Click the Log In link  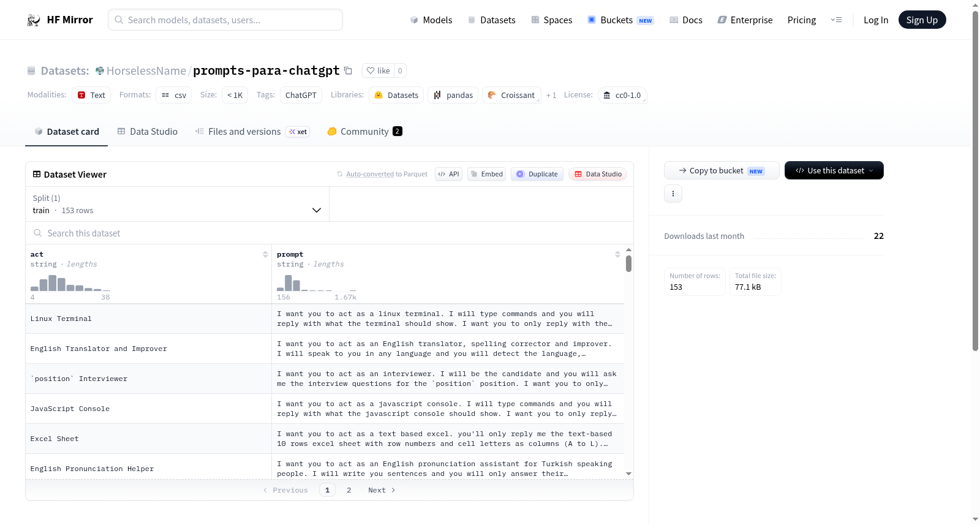(x=876, y=20)
